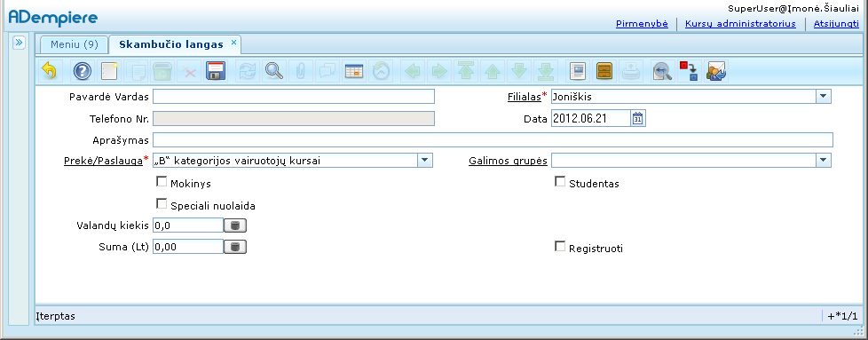Open the Pirmenybė link
The width and height of the screenshot is (868, 340).
642,24
